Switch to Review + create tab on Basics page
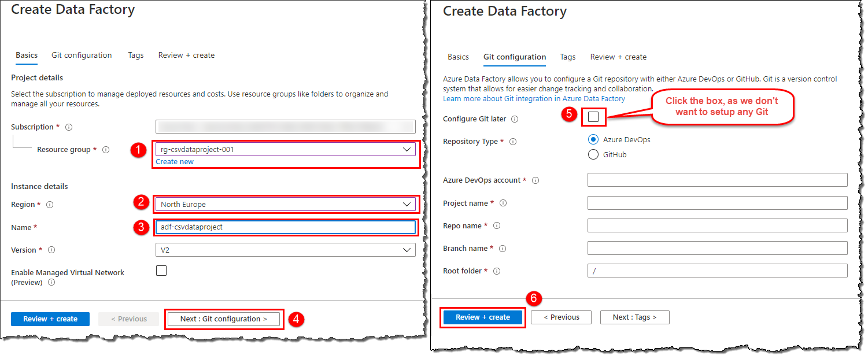This screenshot has width=868, height=359. coord(186,55)
